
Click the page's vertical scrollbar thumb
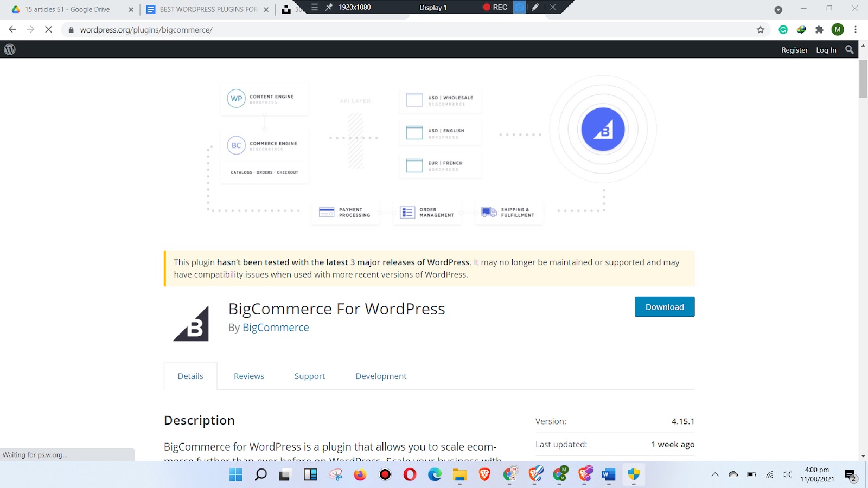tap(863, 79)
